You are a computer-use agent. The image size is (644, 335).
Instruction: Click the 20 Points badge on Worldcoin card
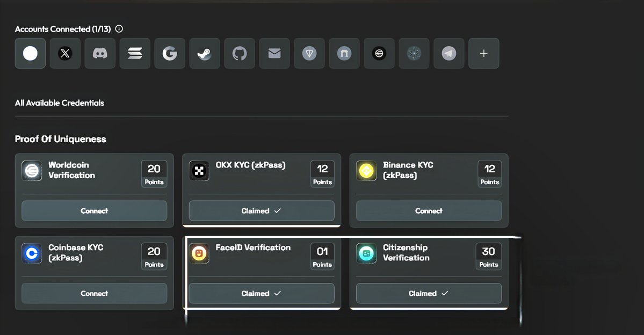tap(154, 173)
